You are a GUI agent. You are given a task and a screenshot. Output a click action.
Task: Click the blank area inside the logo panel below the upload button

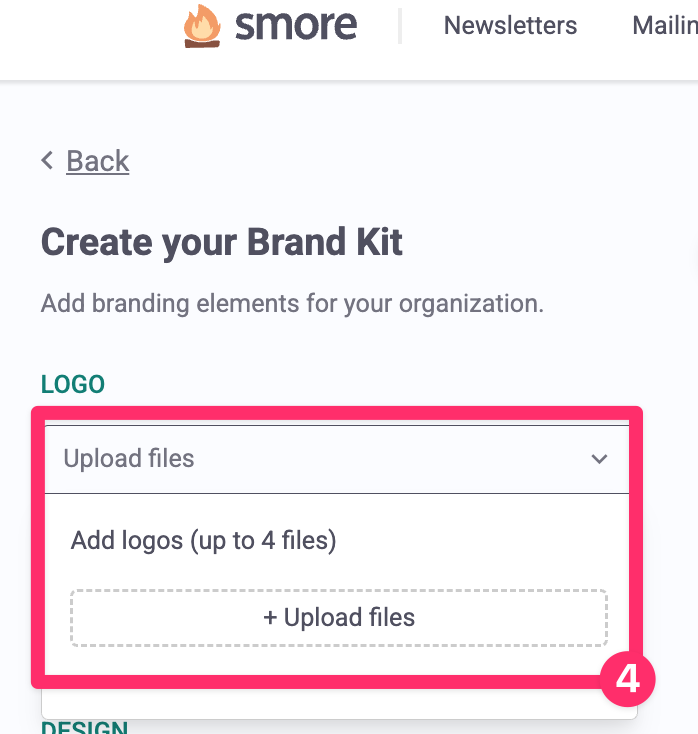tap(330, 661)
